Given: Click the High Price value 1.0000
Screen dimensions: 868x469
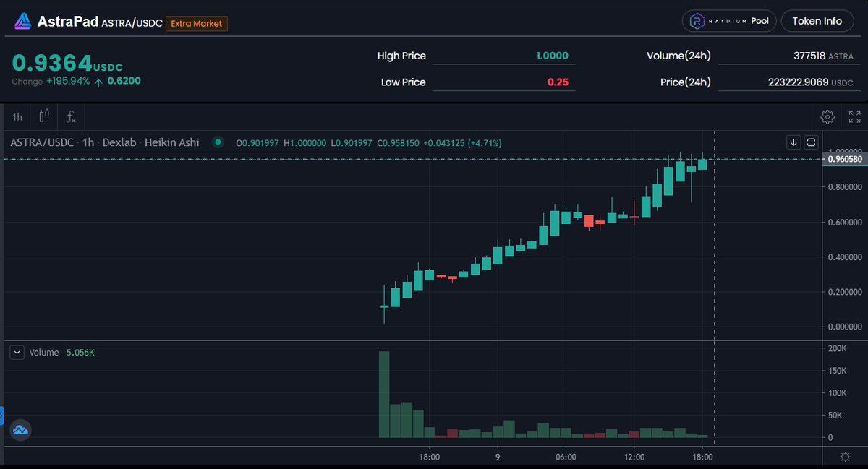Looking at the screenshot, I should pyautogui.click(x=552, y=56).
